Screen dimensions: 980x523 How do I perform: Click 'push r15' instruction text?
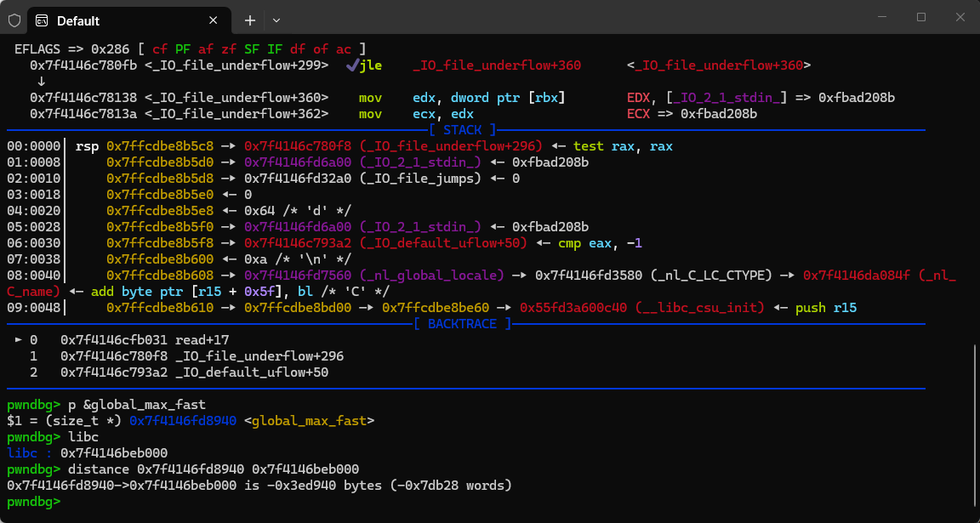point(826,308)
